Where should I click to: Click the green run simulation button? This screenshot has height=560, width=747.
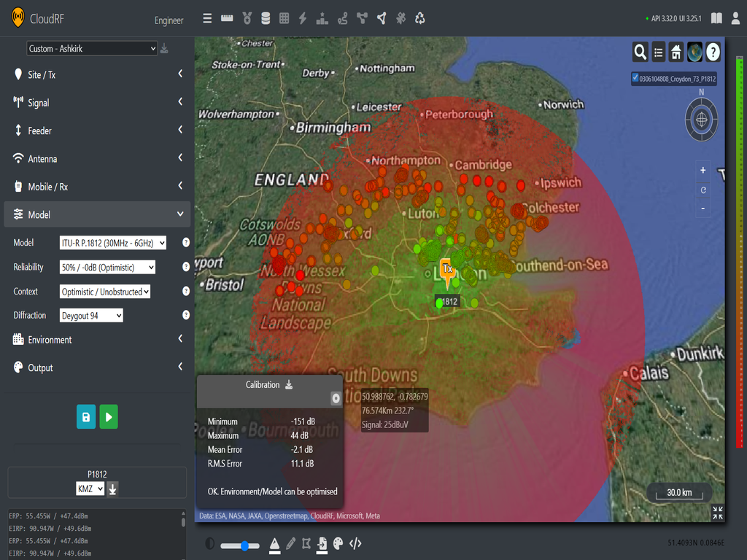pos(108,416)
